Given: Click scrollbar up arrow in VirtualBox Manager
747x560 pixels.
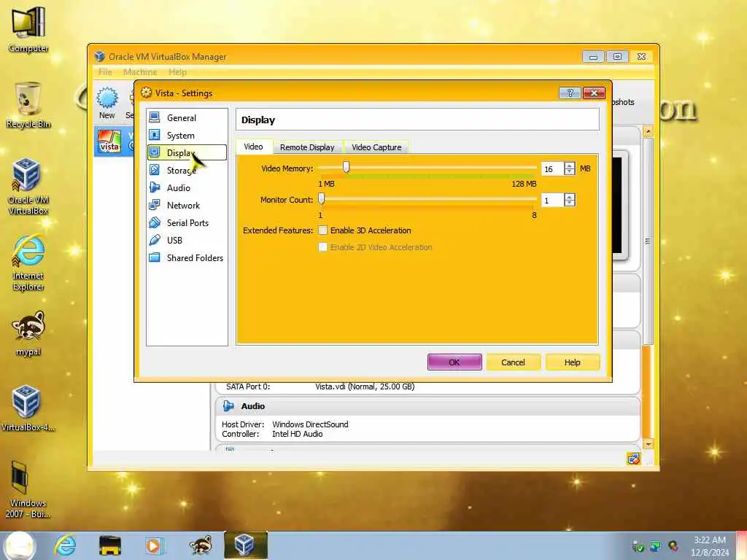Looking at the screenshot, I should point(648,131).
